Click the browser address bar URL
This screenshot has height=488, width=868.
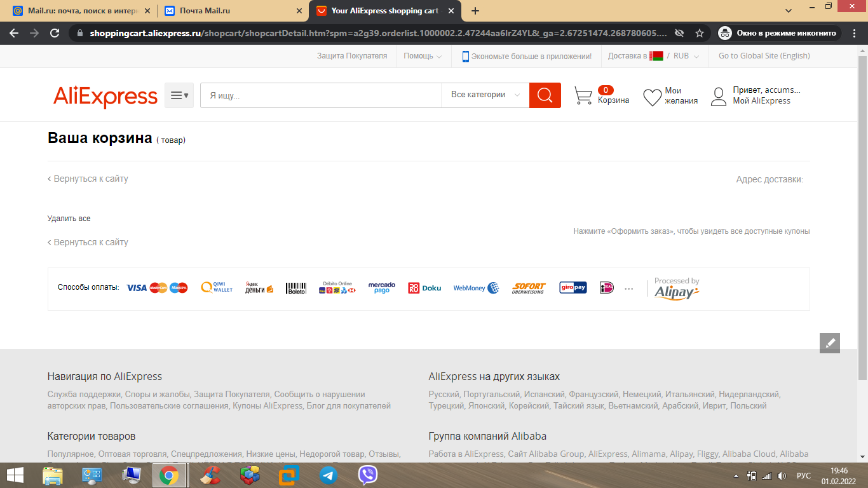(x=378, y=33)
